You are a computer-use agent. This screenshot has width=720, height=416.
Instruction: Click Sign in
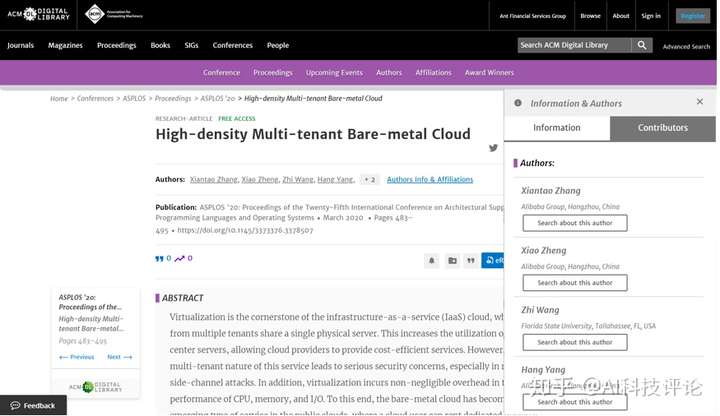tap(651, 16)
